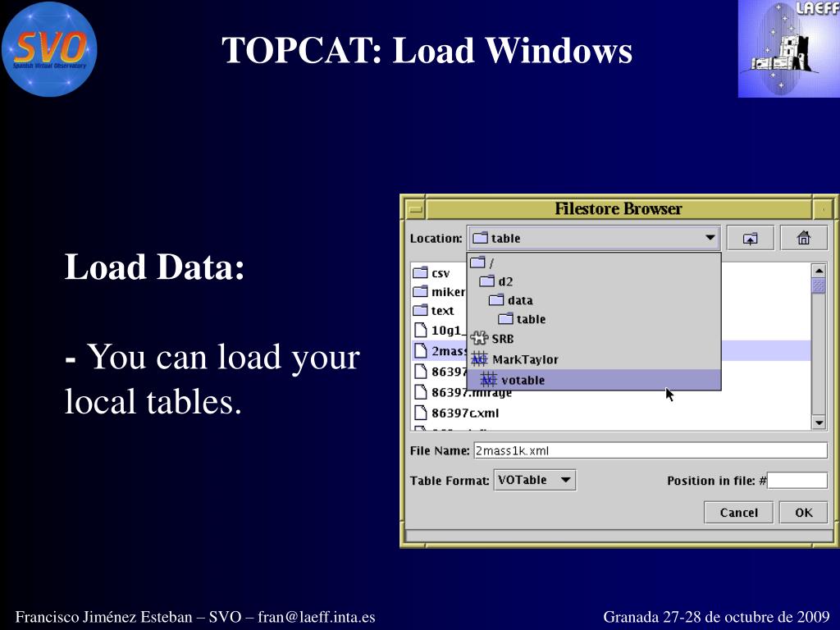This screenshot has height=630, width=840.
Task: Open the Location combo box arrow
Action: (710, 238)
